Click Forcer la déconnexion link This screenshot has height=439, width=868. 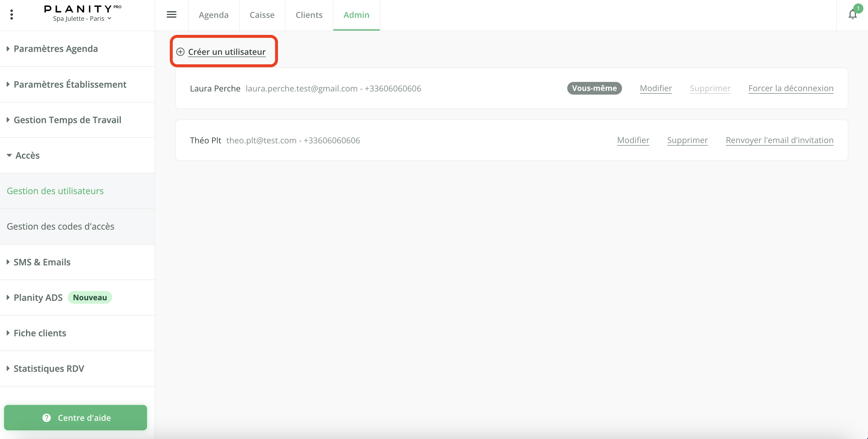[x=790, y=88]
